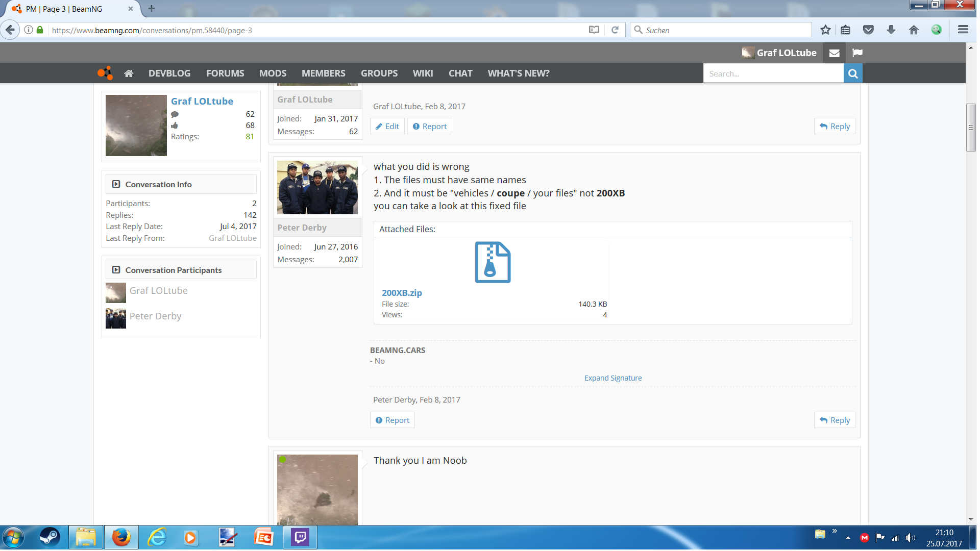The height and width of the screenshot is (551, 980).
Task: Click the BeamNG orange logo
Action: click(x=105, y=73)
